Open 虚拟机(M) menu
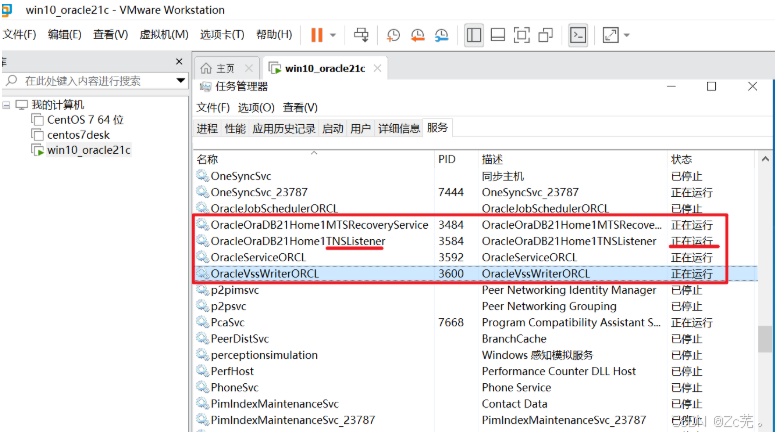 pos(164,35)
